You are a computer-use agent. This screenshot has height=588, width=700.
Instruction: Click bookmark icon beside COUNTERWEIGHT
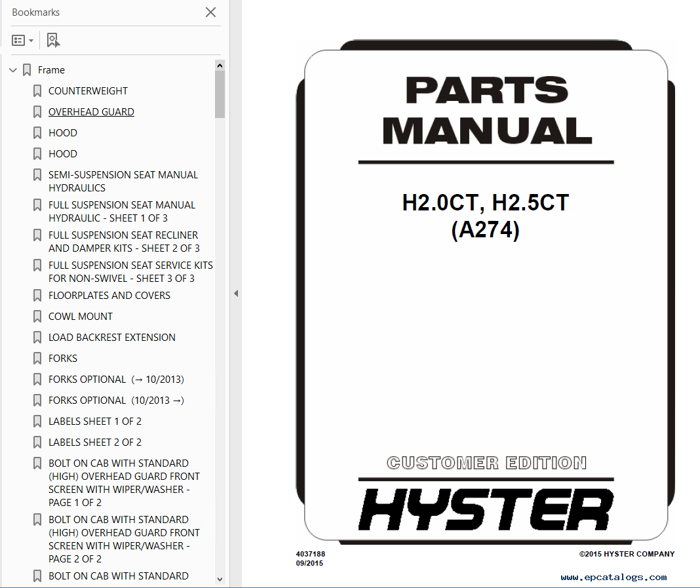coord(37,91)
